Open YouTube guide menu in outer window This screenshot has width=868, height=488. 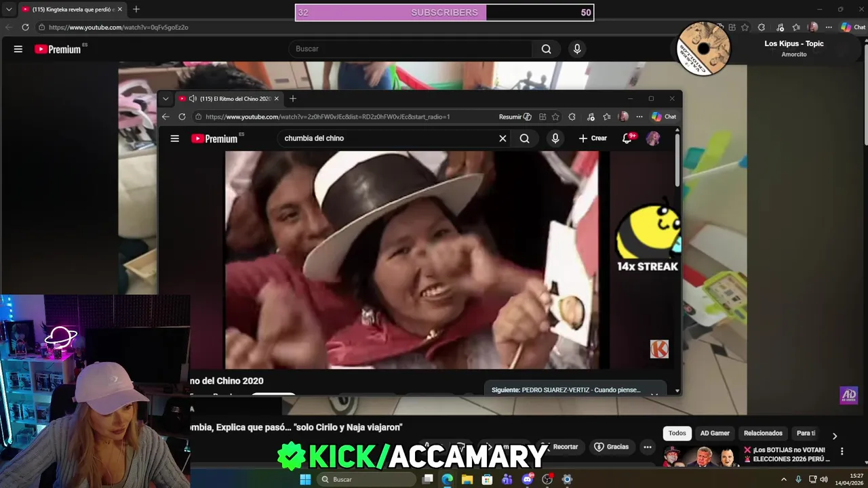tap(18, 49)
